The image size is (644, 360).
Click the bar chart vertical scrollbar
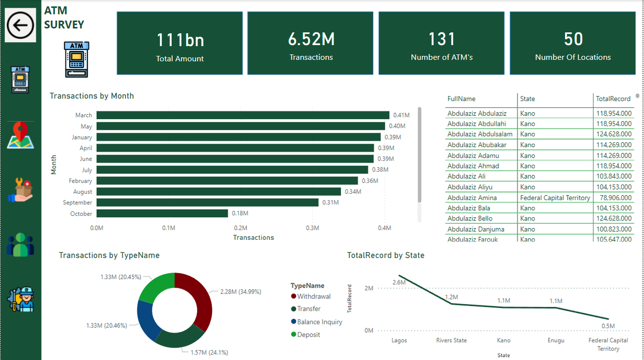(x=420, y=156)
